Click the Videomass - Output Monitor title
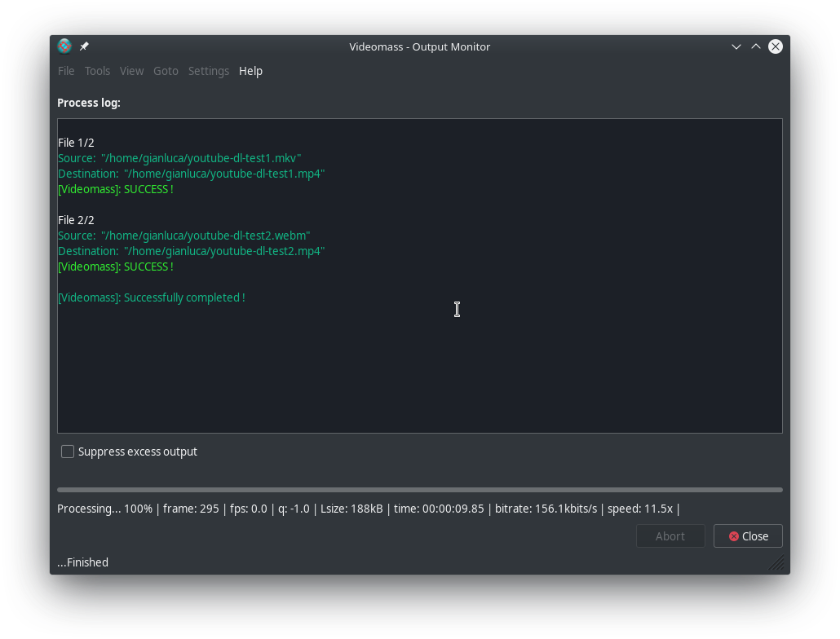The width and height of the screenshot is (840, 639). [419, 46]
